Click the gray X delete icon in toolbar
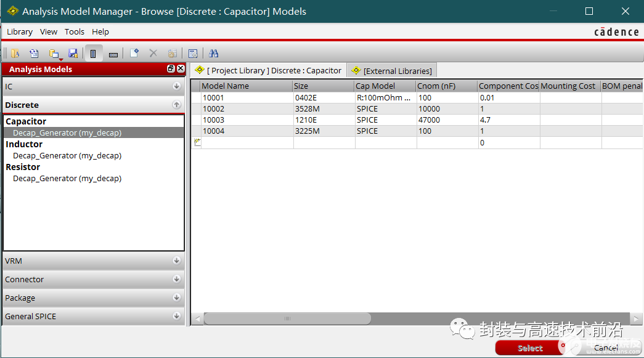The width and height of the screenshot is (644, 358). 153,54
